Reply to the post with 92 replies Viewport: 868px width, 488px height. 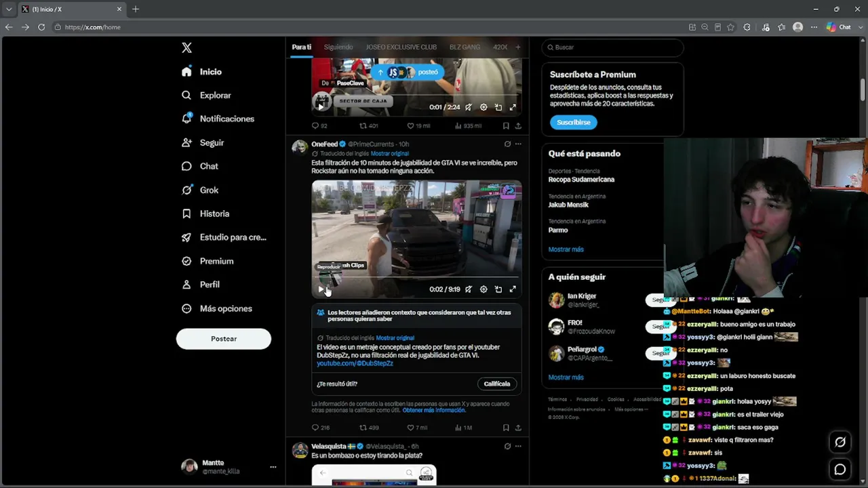click(x=319, y=126)
